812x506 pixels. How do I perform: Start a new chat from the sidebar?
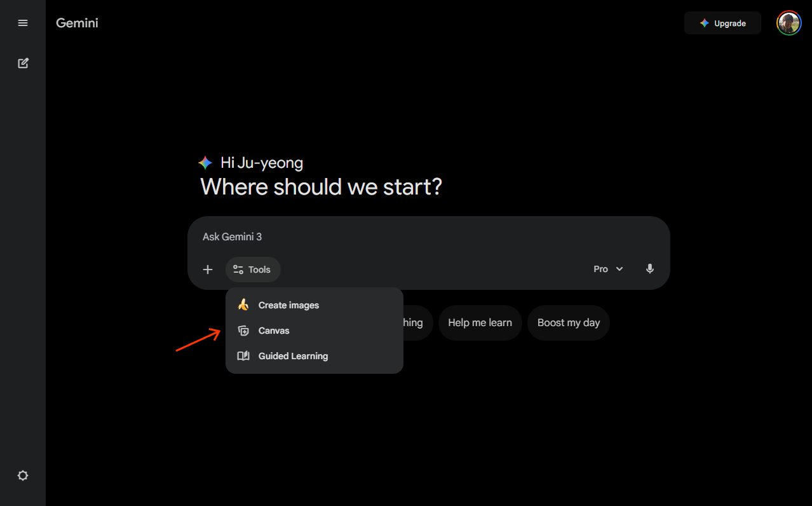click(23, 63)
